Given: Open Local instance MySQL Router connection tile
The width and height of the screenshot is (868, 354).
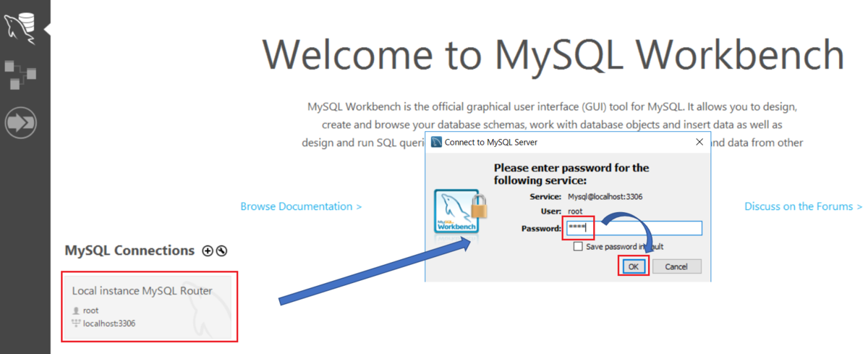Looking at the screenshot, I should 150,308.
